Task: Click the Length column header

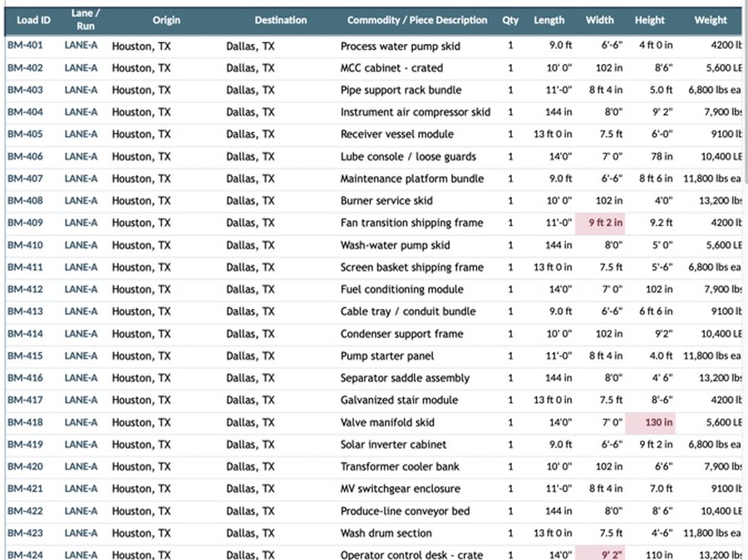Action: pos(549,20)
